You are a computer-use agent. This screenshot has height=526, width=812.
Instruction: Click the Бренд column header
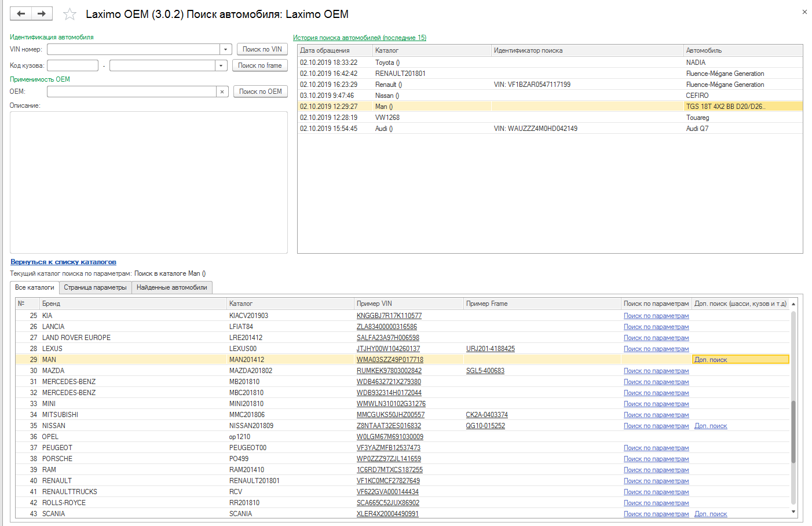[x=133, y=304]
